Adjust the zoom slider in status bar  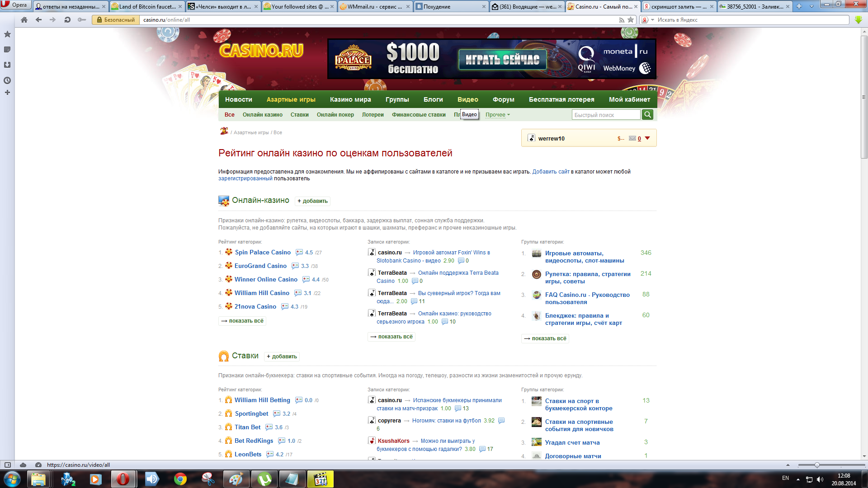817,465
